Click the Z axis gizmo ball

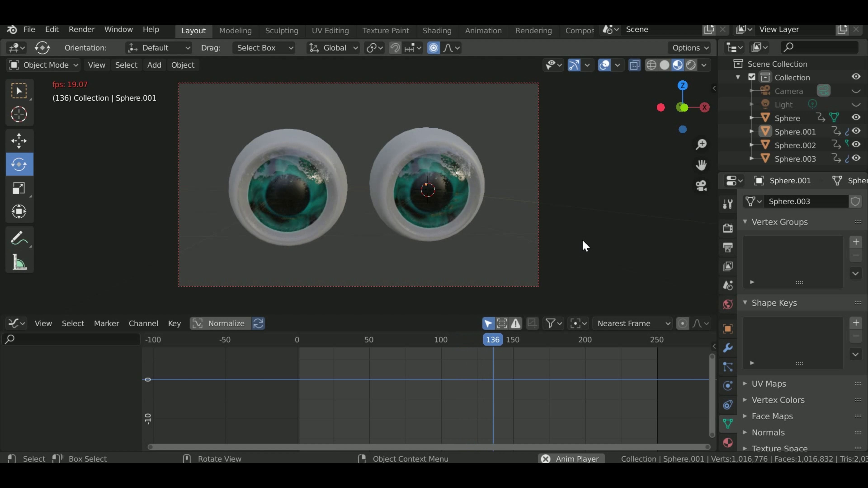click(683, 86)
